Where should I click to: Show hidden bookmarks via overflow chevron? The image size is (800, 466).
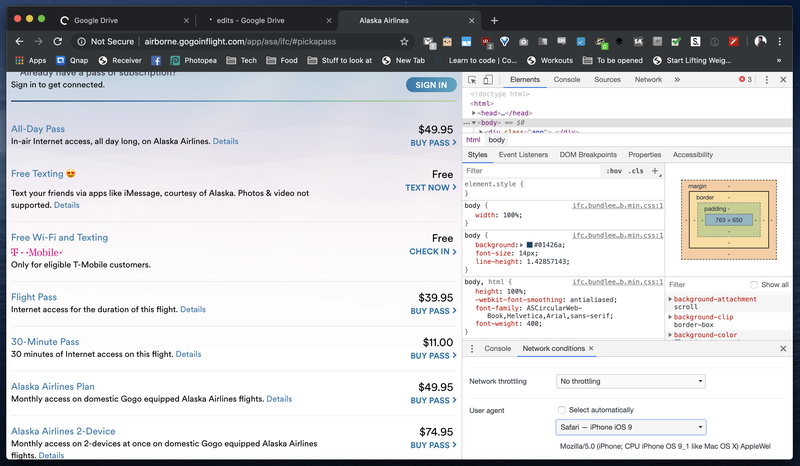[x=779, y=60]
